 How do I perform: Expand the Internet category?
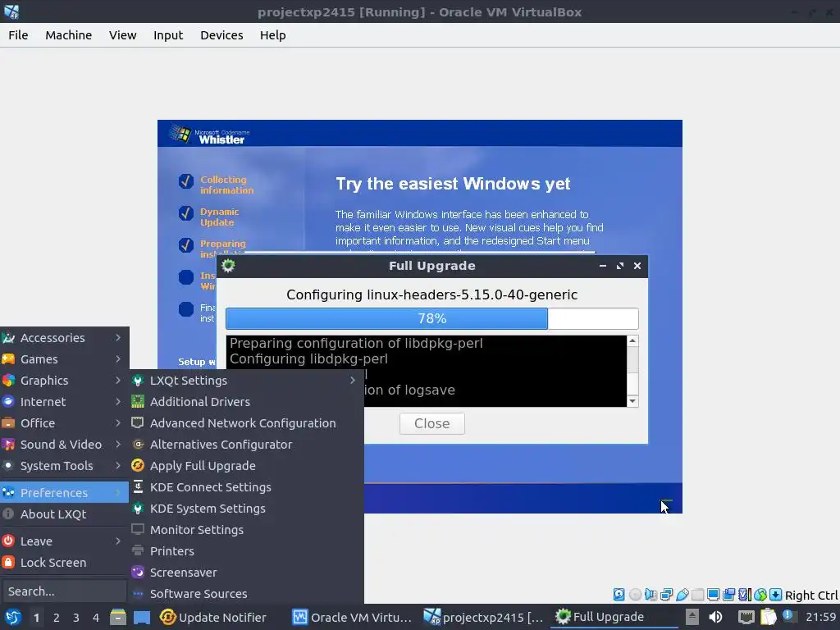[64, 402]
